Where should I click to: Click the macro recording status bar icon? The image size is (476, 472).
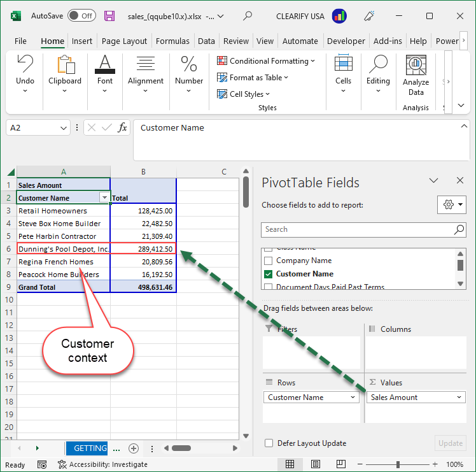pyautogui.click(x=42, y=464)
